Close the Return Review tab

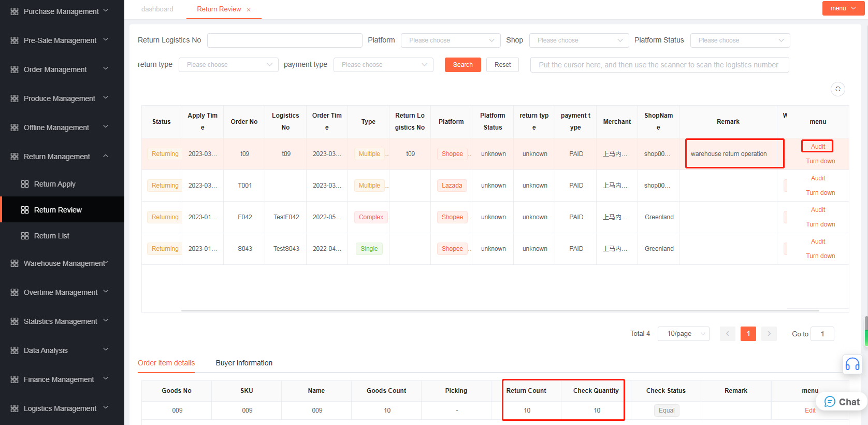tap(249, 10)
